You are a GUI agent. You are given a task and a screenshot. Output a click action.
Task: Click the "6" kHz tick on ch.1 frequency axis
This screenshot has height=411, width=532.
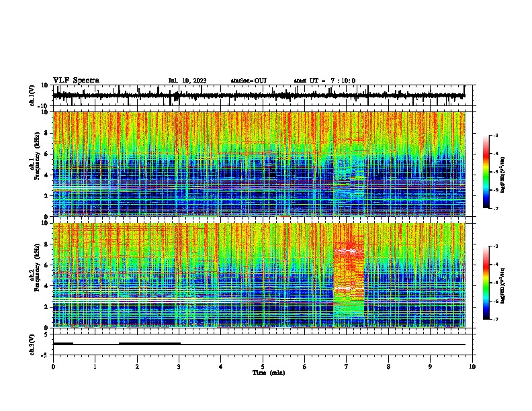click(46, 154)
